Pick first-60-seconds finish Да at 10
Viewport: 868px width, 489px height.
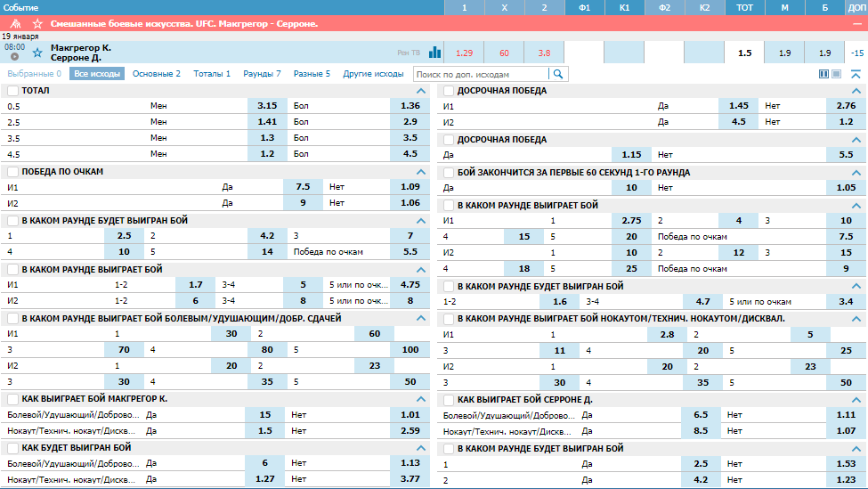(631, 188)
